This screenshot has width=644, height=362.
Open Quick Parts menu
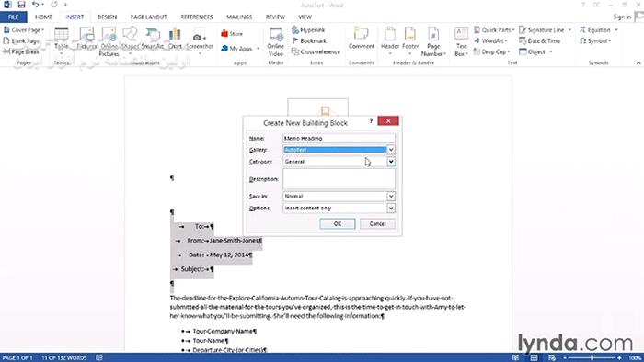[x=494, y=30]
